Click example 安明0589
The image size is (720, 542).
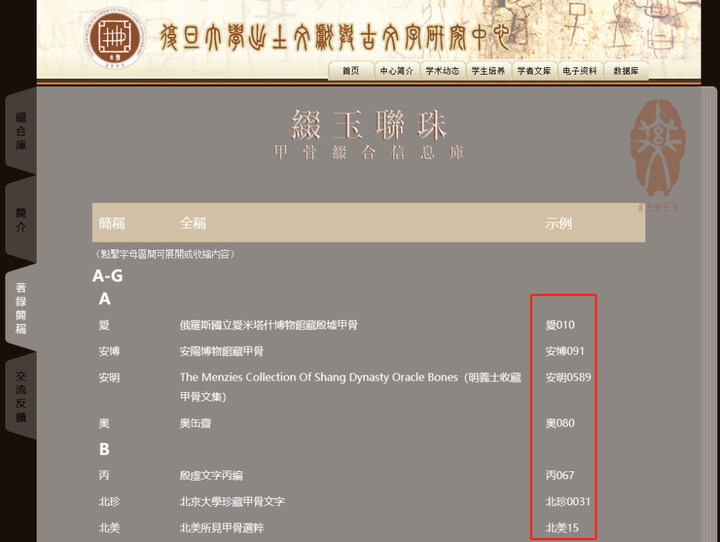(568, 378)
